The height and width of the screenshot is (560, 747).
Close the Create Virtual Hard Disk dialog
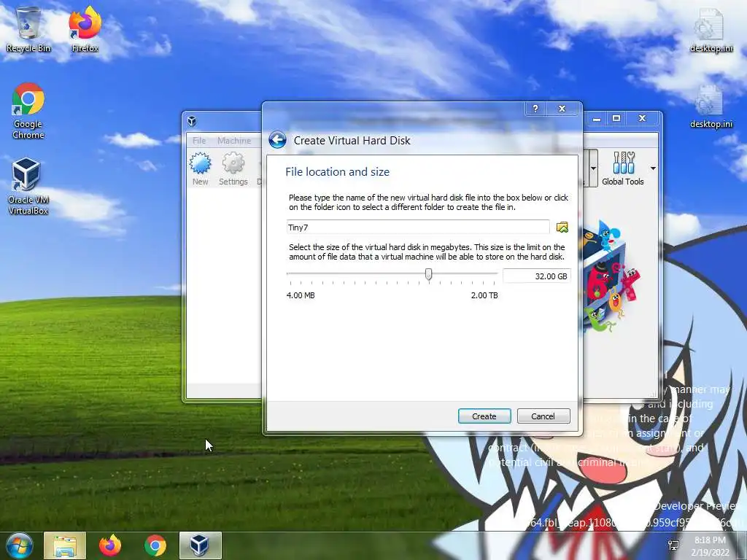pyautogui.click(x=562, y=109)
